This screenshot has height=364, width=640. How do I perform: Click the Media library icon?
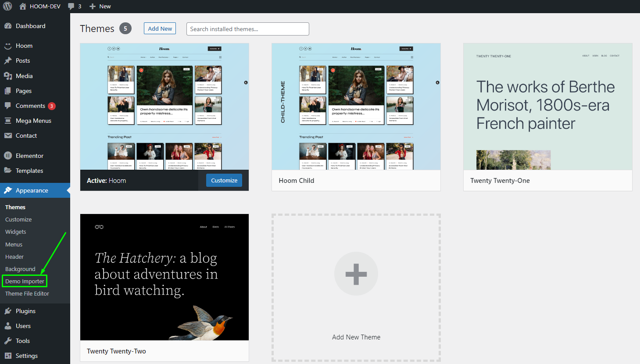pyautogui.click(x=8, y=76)
